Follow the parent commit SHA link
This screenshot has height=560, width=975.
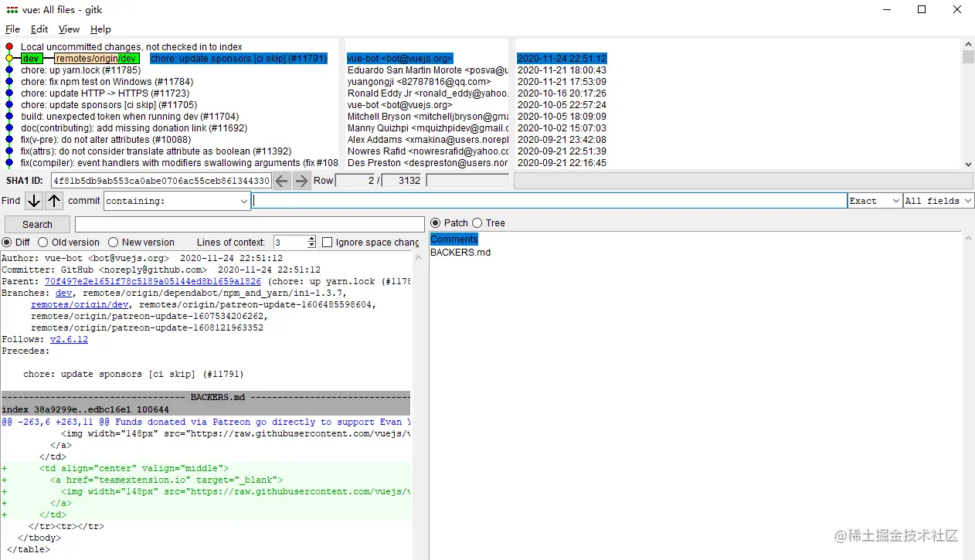point(153,282)
